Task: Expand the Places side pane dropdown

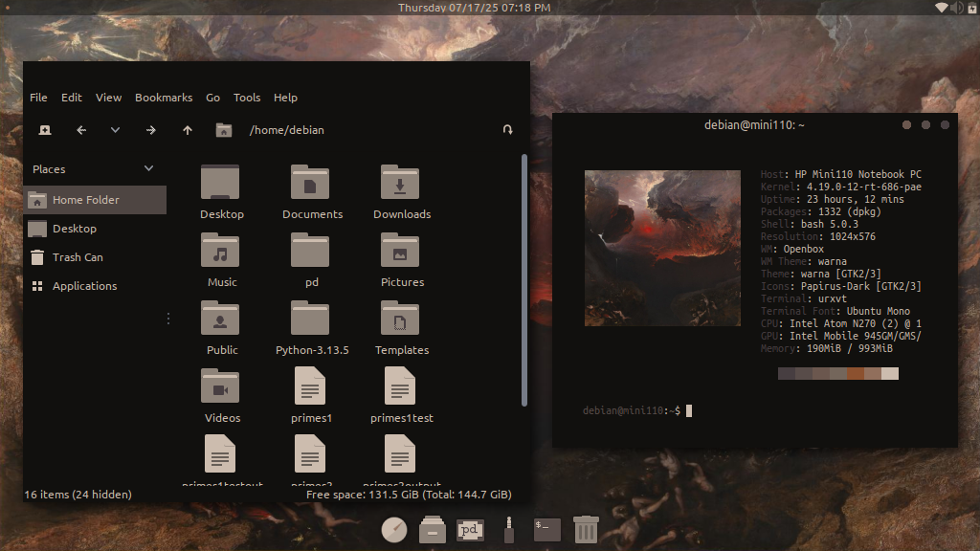Action: pos(148,168)
